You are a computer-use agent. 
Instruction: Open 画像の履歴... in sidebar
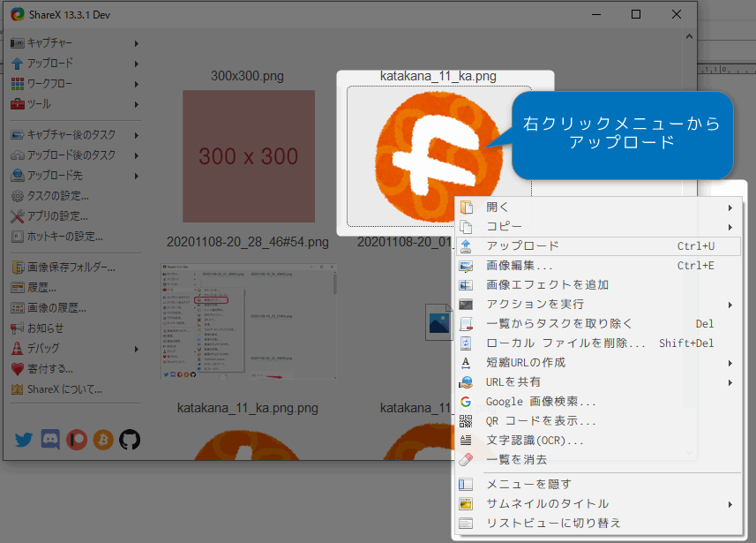[49, 308]
